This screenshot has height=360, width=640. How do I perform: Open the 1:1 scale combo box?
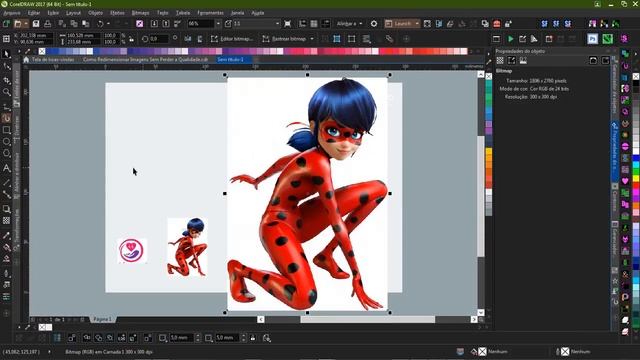(257, 24)
